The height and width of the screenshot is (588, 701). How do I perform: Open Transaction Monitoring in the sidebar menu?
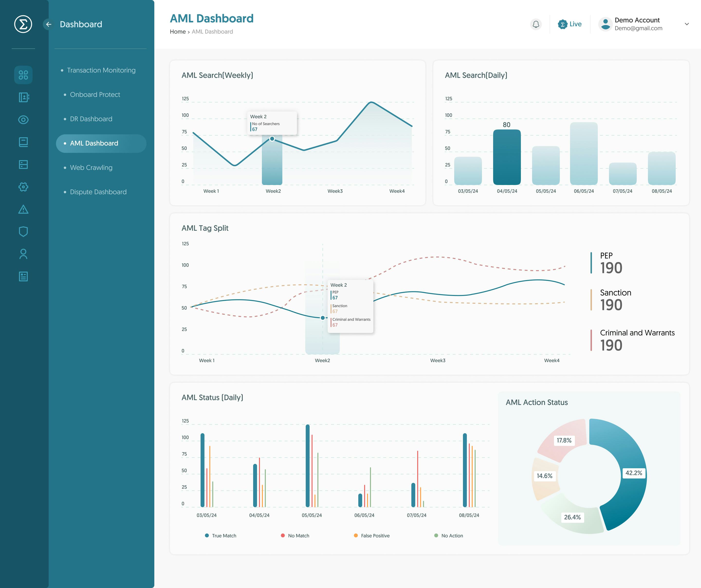tap(101, 70)
